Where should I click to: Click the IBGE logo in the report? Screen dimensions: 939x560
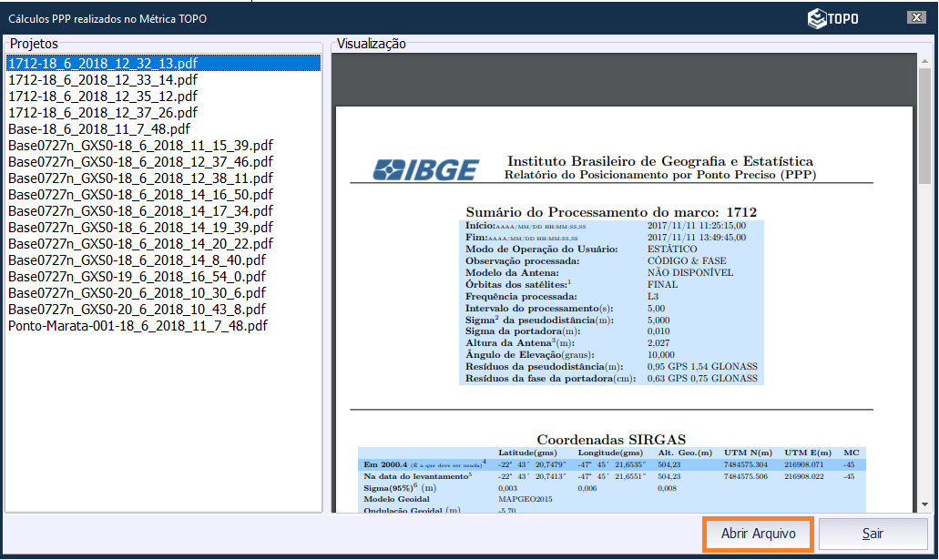click(426, 169)
